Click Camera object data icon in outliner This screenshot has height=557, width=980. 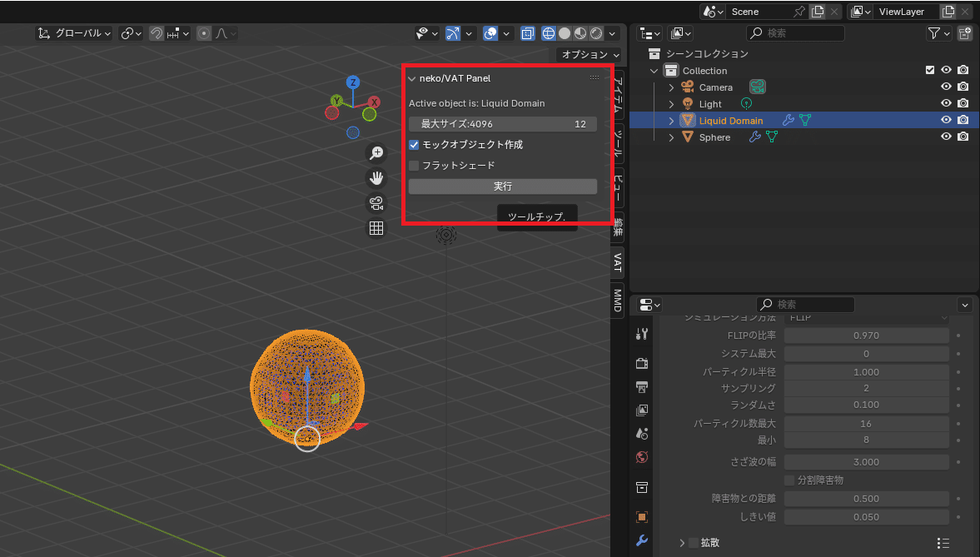click(758, 87)
